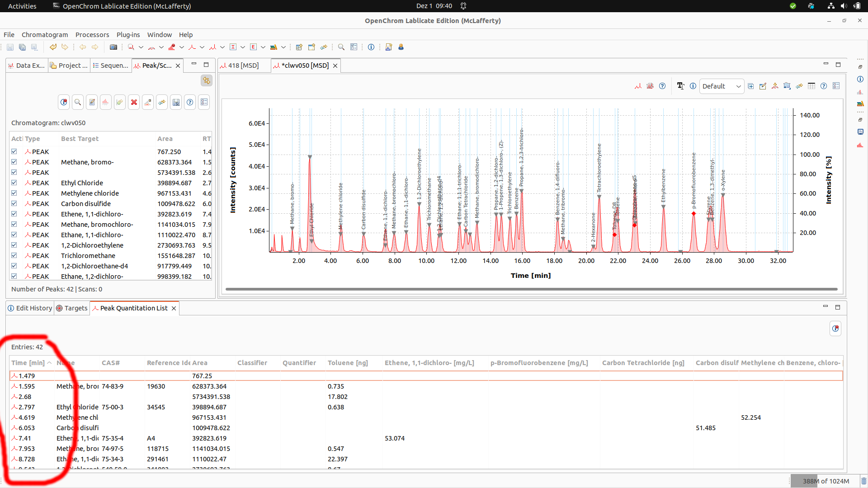Screen dimensions: 868x488
Task: Click the camera snapshot icon in main toolbar
Action: (113, 47)
